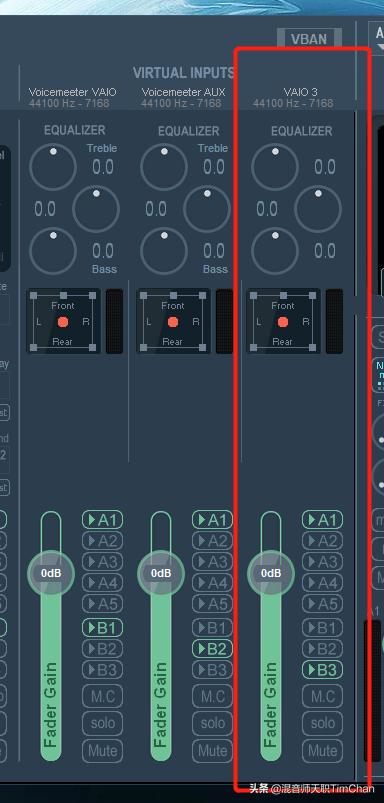Click M.C on VAIO 3 strip
The image size is (384, 803).
click(x=323, y=696)
